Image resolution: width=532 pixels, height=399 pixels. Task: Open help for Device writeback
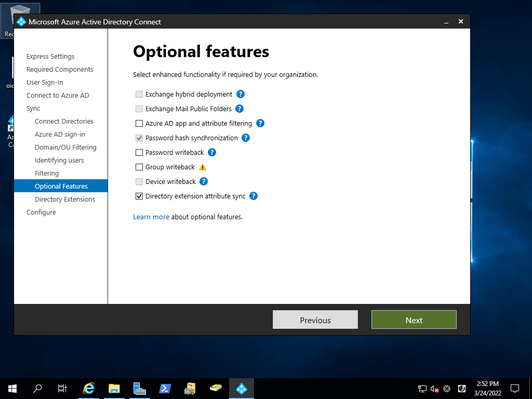tap(203, 181)
